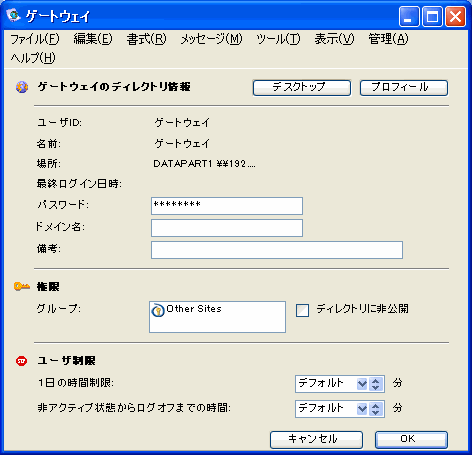This screenshot has width=472, height=455.
Task: Open the logoff idle time dropdown arrow
Action: click(362, 409)
